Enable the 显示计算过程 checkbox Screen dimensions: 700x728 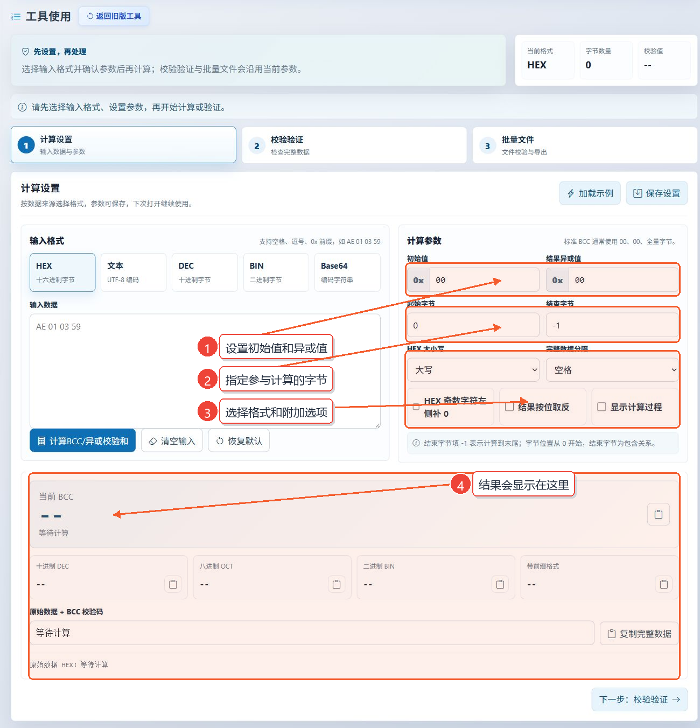click(602, 407)
